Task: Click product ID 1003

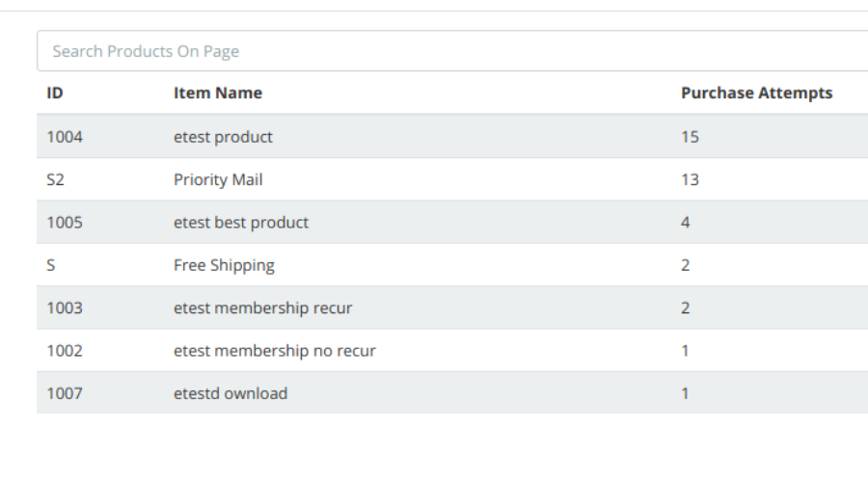Action: [x=65, y=308]
